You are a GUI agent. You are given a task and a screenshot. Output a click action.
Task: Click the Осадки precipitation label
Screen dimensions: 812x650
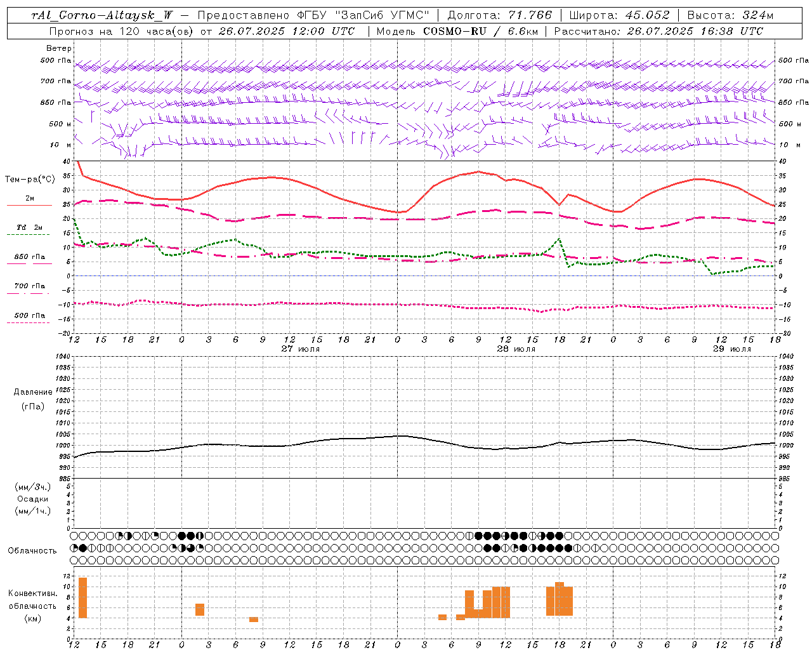tap(32, 499)
